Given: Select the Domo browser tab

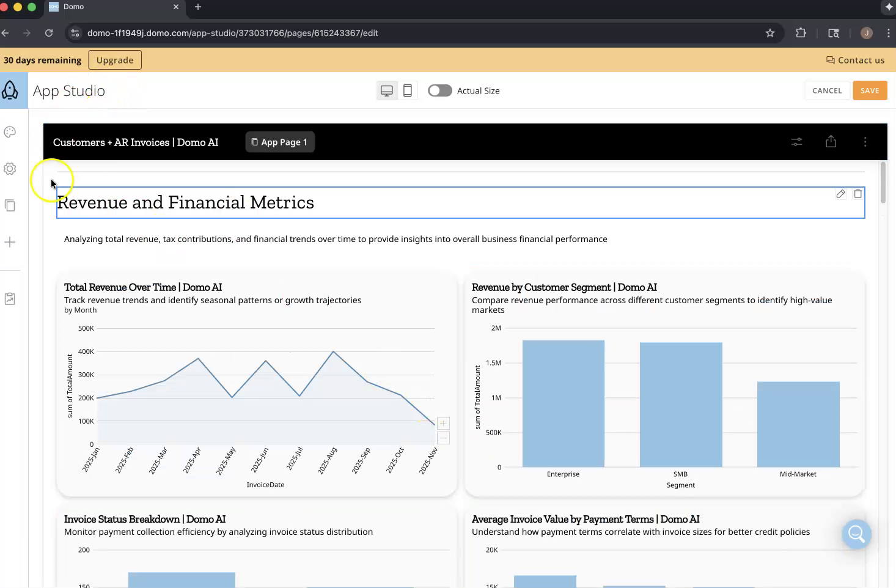Looking at the screenshot, I should 114,7.
